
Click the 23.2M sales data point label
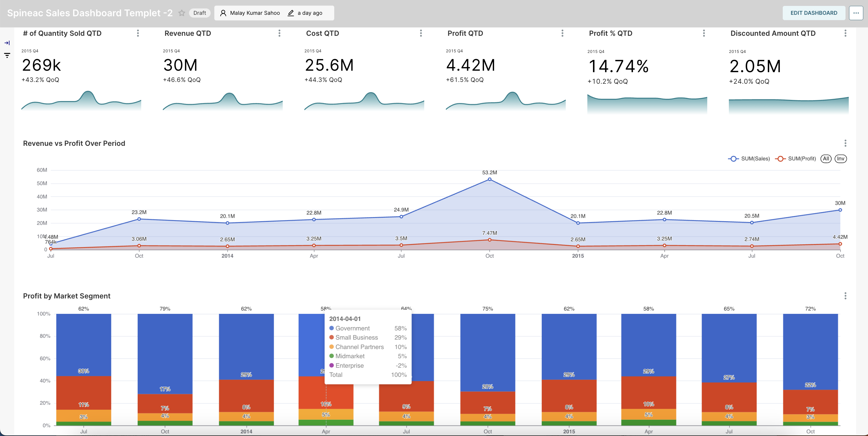139,212
